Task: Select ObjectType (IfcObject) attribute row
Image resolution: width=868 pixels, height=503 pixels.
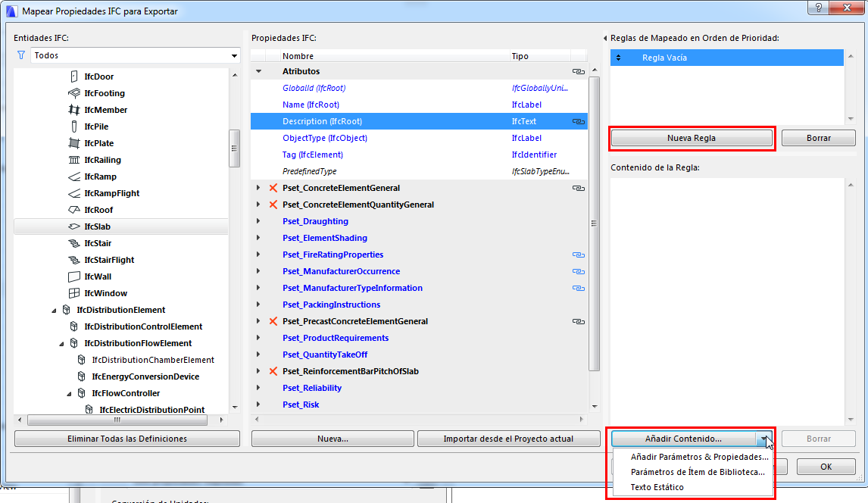Action: [419, 138]
